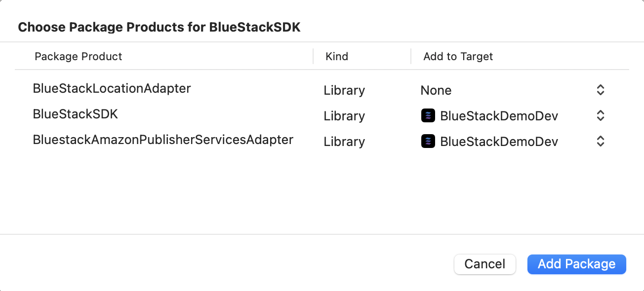Viewport: 644px width, 291px height.
Task: Click the dialog title Choose Package Products for BlueStackSDK
Action: point(160,27)
